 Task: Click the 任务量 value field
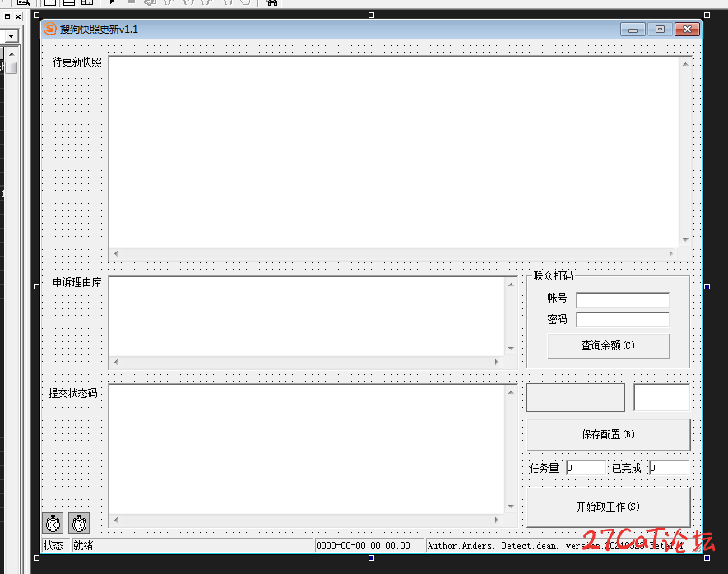point(586,468)
